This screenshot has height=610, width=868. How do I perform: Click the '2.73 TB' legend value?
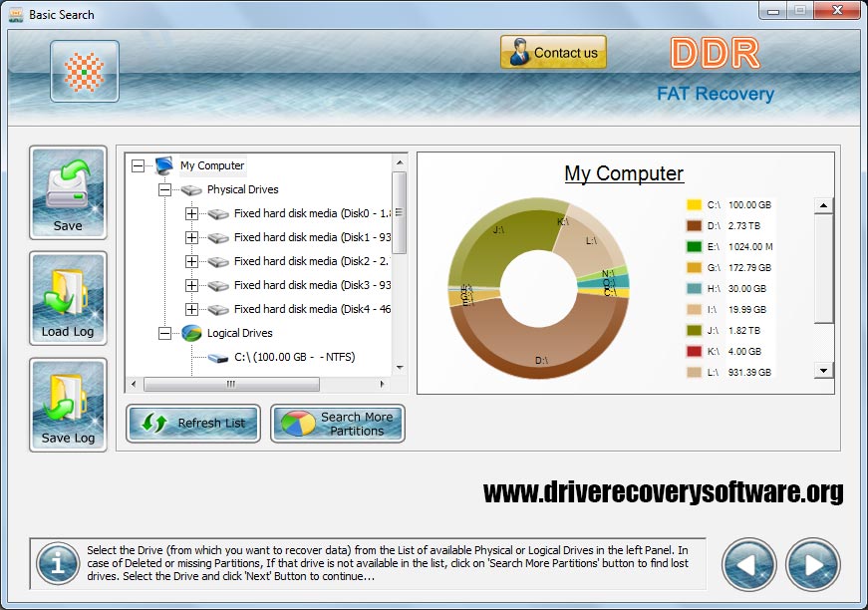tap(744, 226)
